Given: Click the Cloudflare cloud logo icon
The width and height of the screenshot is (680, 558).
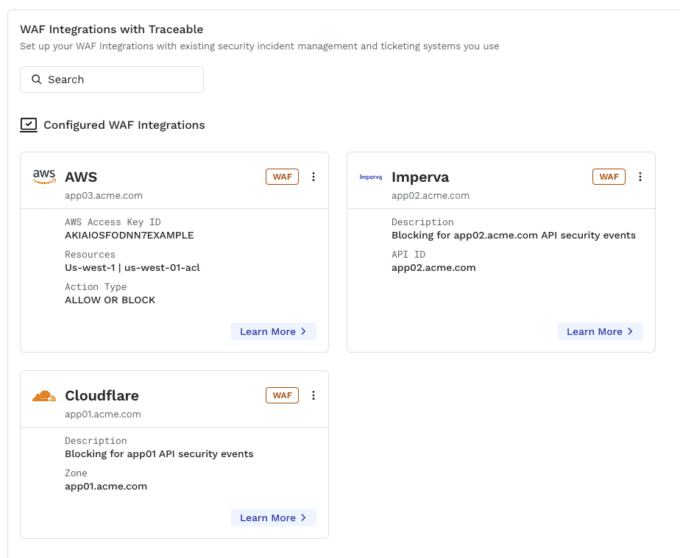Looking at the screenshot, I should (44, 396).
